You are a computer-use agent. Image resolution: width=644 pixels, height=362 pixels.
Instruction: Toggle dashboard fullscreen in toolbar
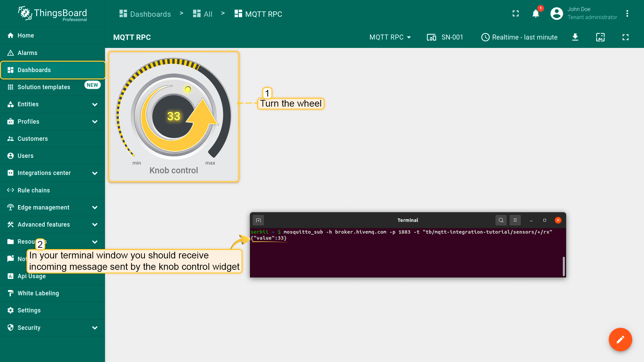[x=625, y=37]
